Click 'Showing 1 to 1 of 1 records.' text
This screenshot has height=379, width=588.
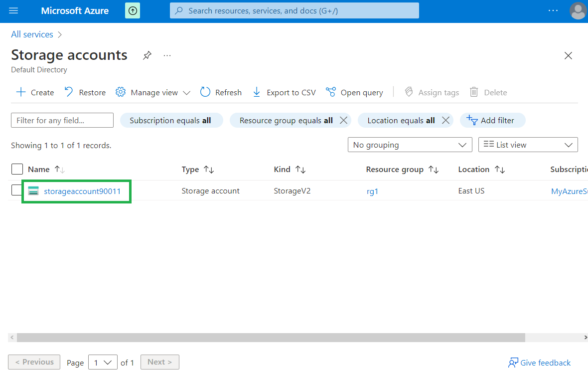(61, 146)
